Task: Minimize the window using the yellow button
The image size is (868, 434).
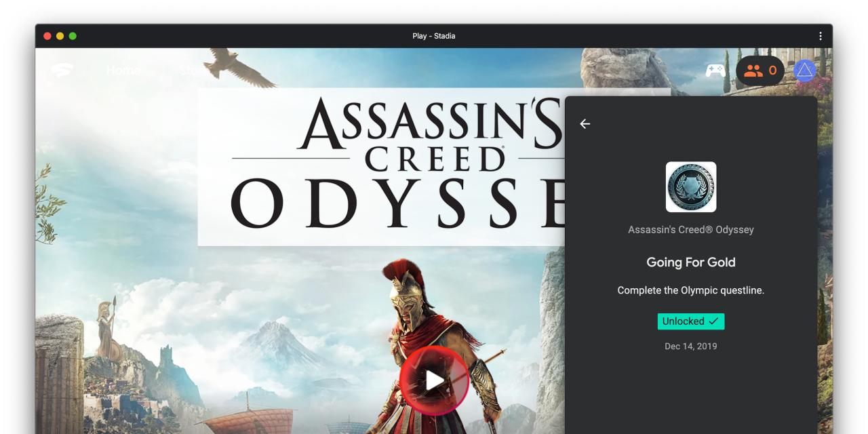Action: click(x=60, y=36)
